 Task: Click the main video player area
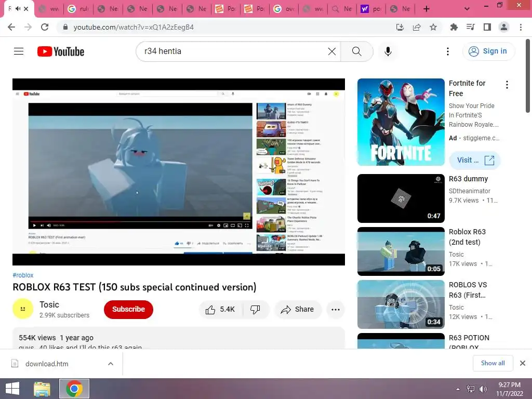coord(179,171)
